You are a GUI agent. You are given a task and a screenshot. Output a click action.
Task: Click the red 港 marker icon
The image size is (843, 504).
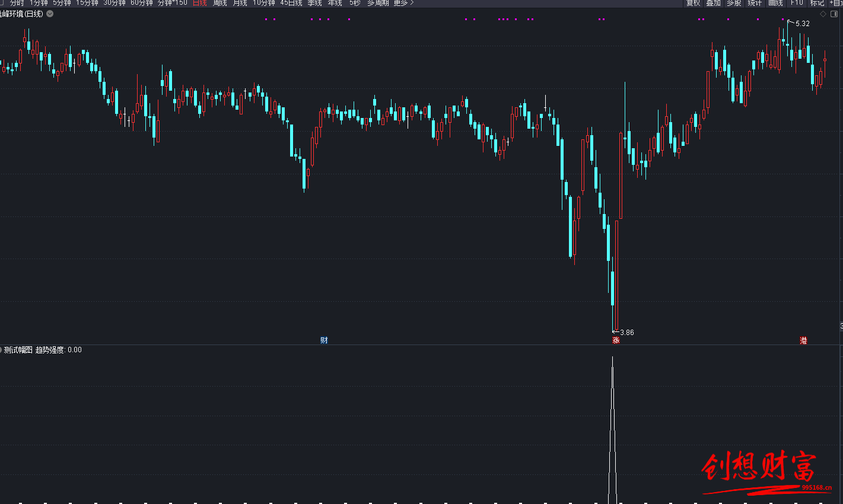tap(803, 340)
